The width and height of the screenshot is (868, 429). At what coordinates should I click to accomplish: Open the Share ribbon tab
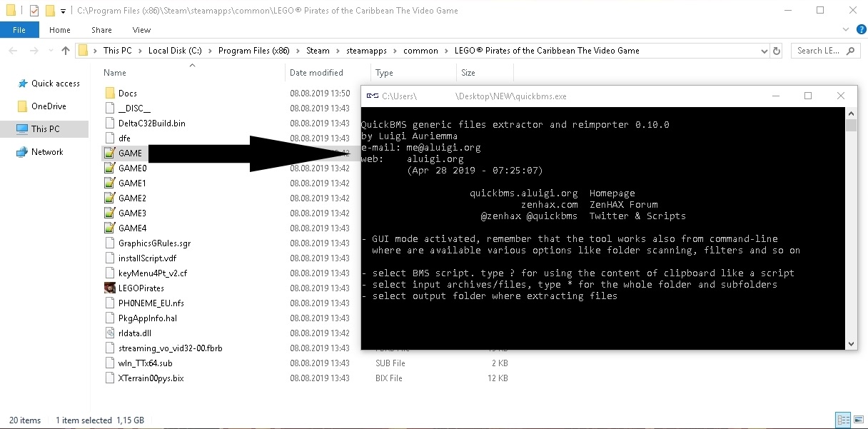(x=101, y=30)
